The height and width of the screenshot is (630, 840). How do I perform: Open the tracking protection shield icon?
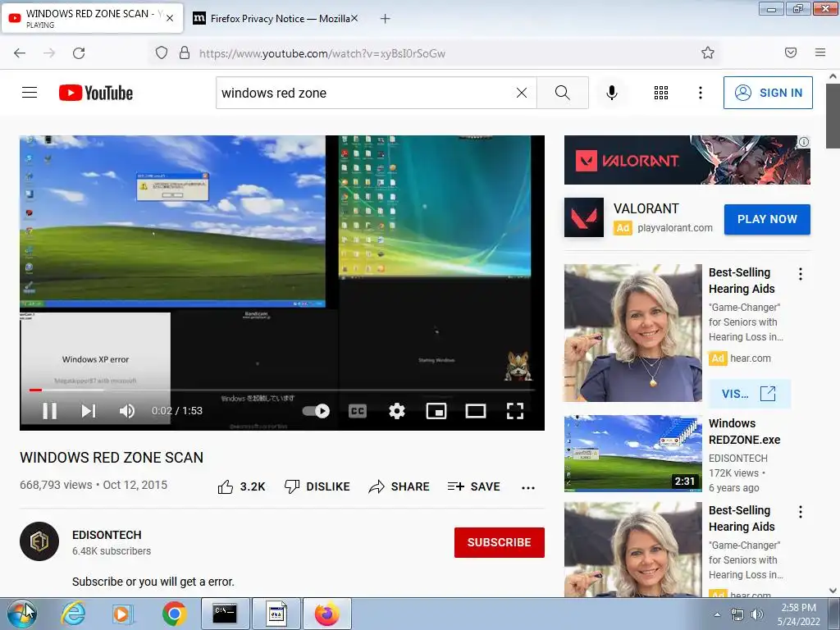coord(162,52)
